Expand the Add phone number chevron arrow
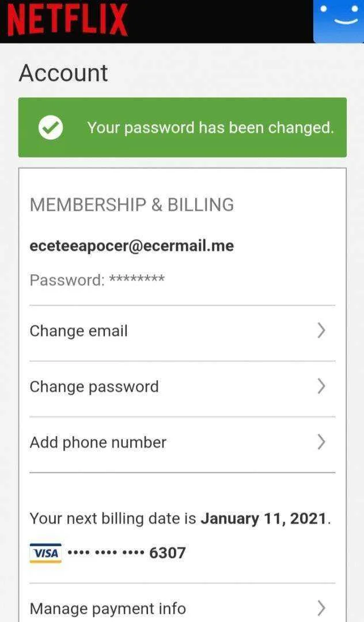This screenshot has width=364, height=622. coord(321,442)
